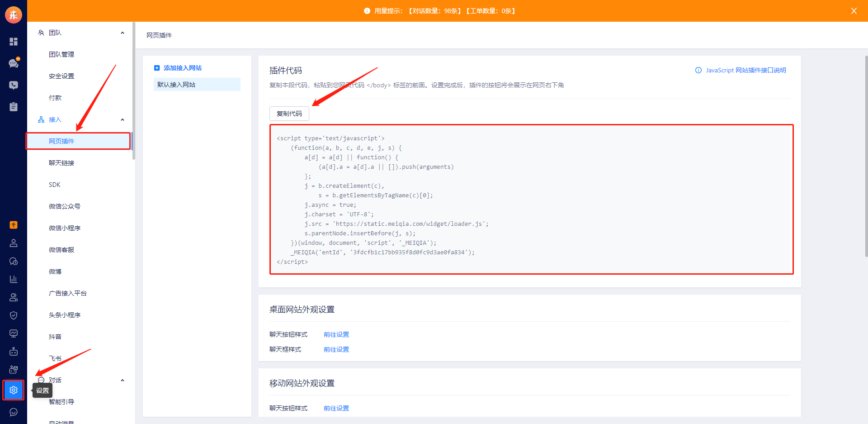Collapse the 对话 section chevron
Viewport: 868px width, 424px height.
point(123,380)
